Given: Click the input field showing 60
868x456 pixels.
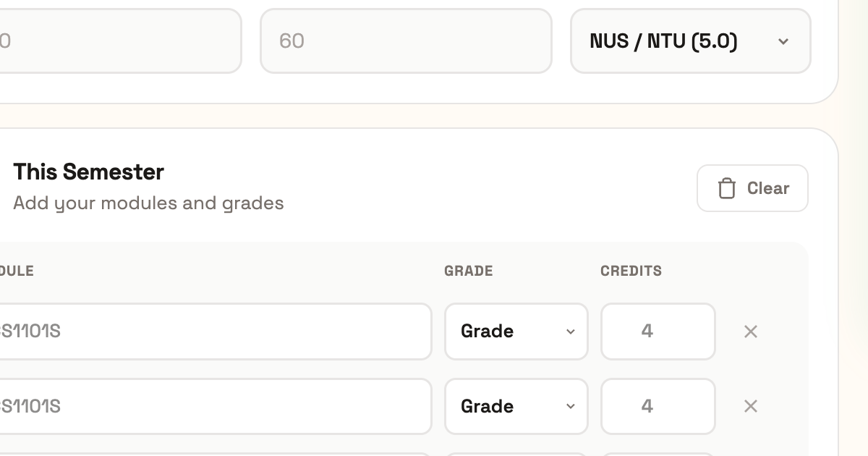Looking at the screenshot, I should coord(406,41).
